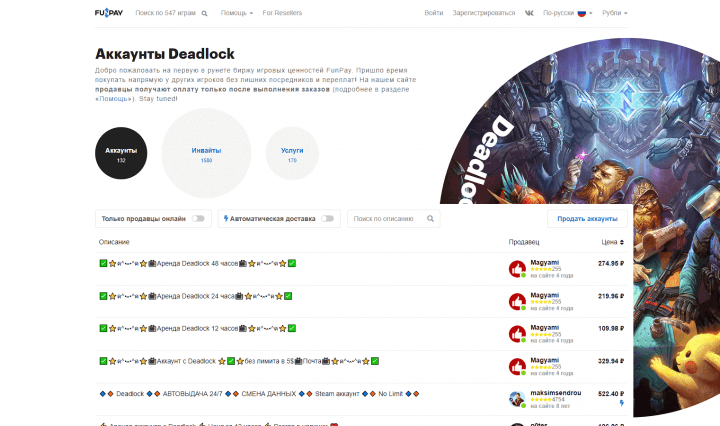Click the Поиск по описанию input field
This screenshot has width=720, height=426.
[x=394, y=219]
